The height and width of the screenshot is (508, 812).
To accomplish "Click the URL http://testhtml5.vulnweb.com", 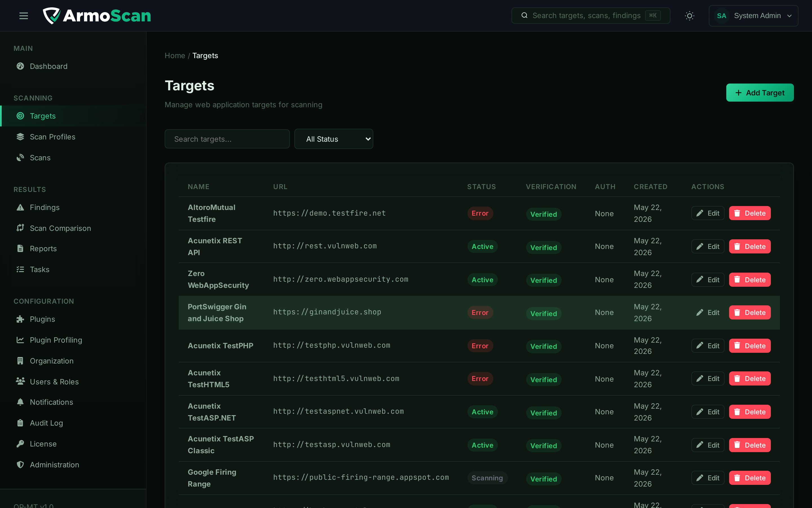I will coord(336,379).
